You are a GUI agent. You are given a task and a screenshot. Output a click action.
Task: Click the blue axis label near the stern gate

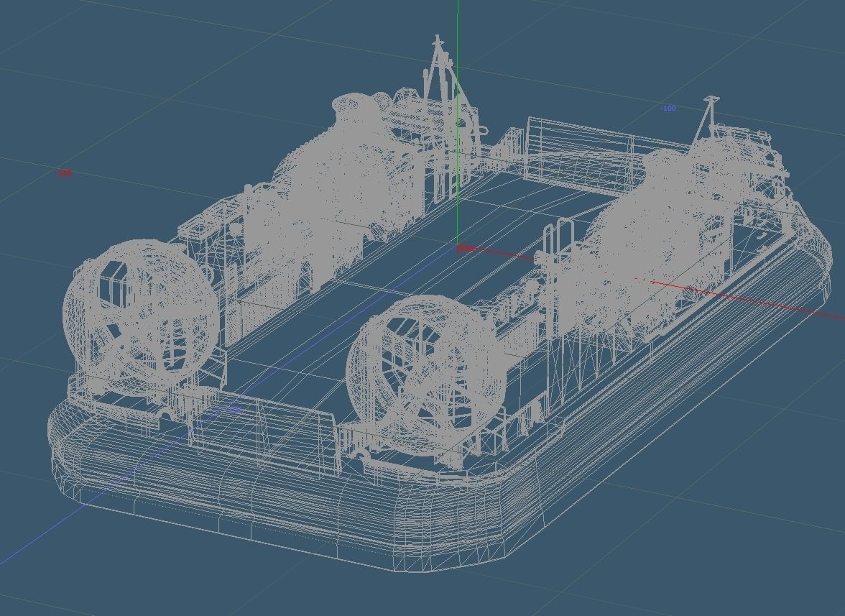tap(234, 410)
